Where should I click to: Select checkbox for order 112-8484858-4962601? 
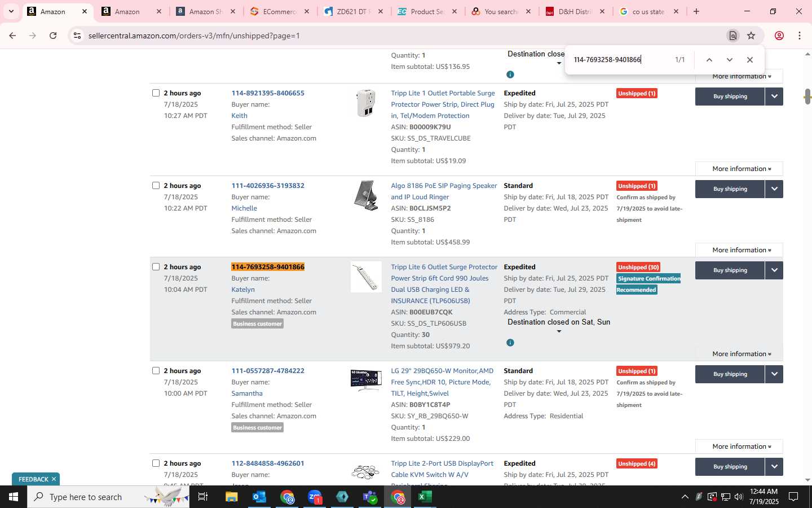[x=156, y=463]
